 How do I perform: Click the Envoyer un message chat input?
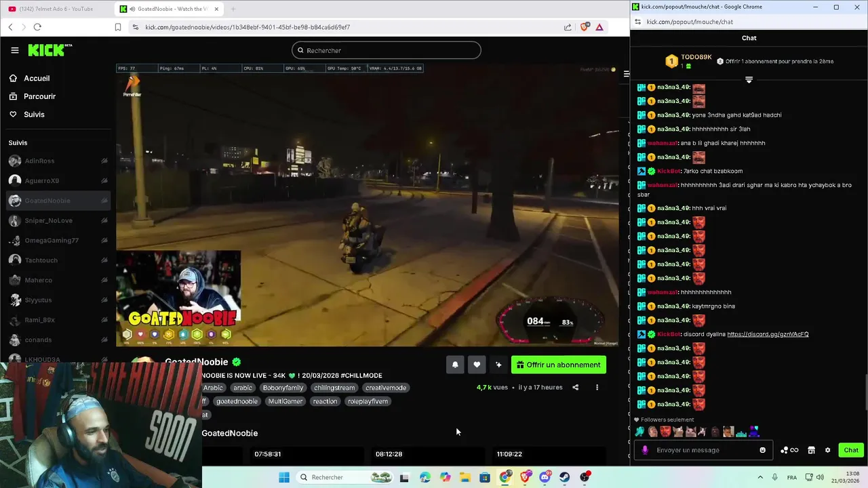[x=705, y=450]
